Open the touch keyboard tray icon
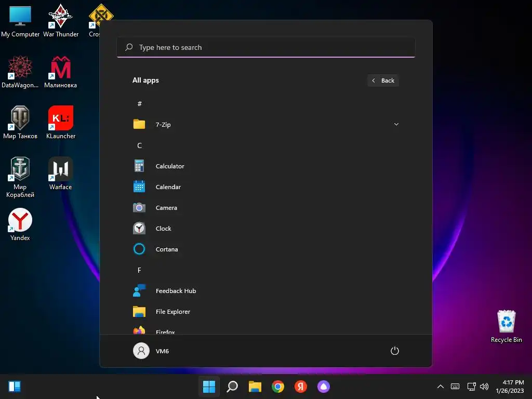 pos(455,387)
